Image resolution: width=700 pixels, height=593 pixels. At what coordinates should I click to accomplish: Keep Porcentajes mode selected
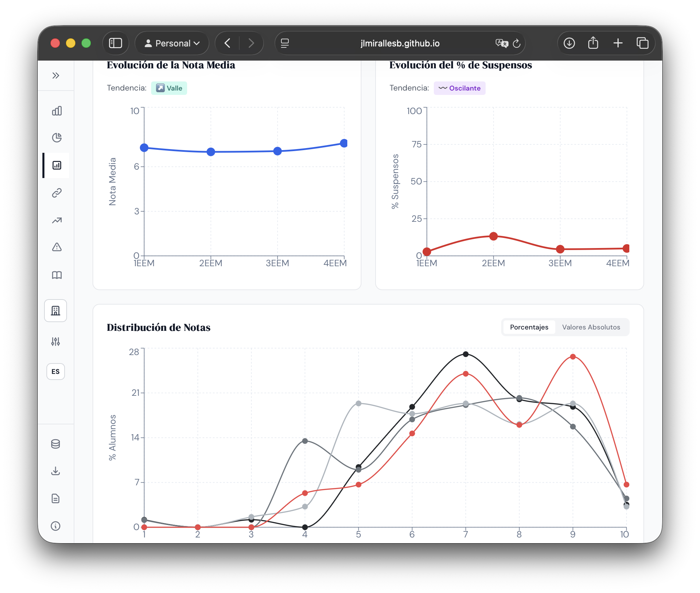coord(529,327)
